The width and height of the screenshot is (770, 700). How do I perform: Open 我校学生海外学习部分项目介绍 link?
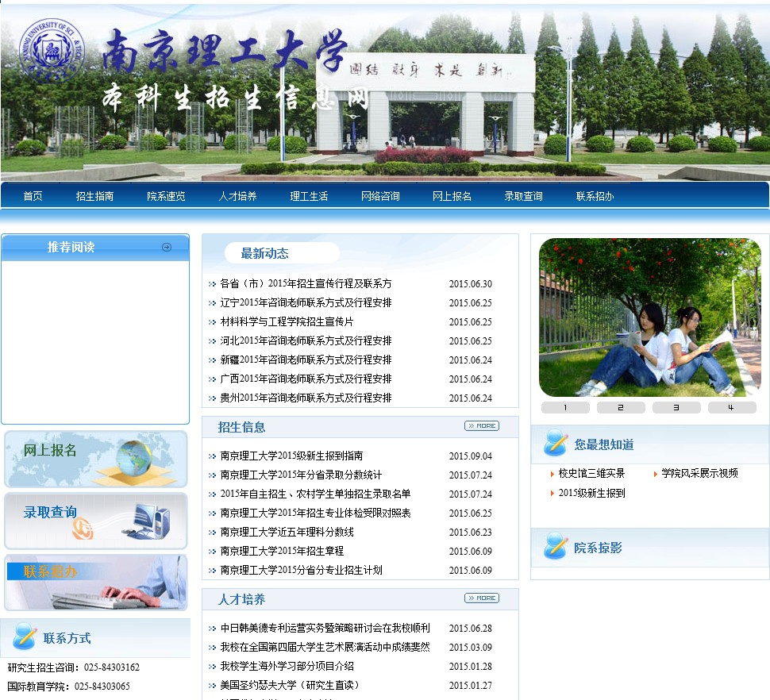click(x=287, y=666)
